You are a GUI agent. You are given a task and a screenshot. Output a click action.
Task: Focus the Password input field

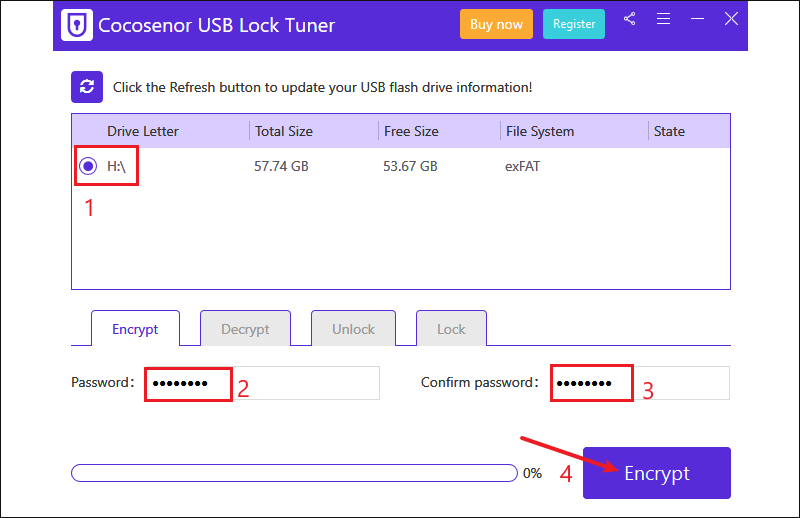[x=262, y=383]
